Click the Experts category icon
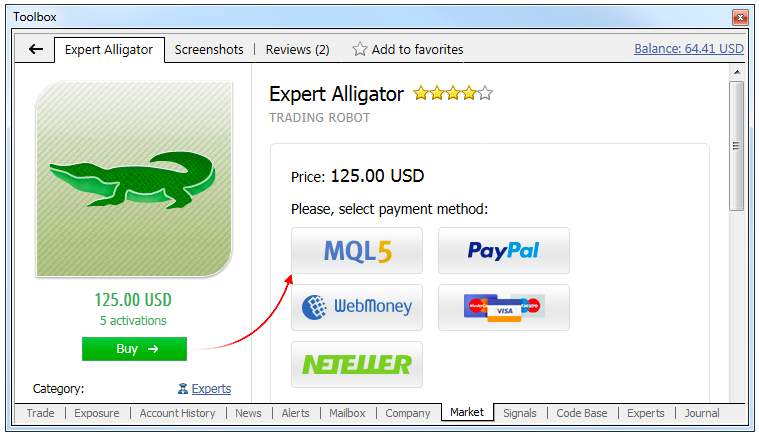This screenshot has height=436, width=759. (182, 389)
